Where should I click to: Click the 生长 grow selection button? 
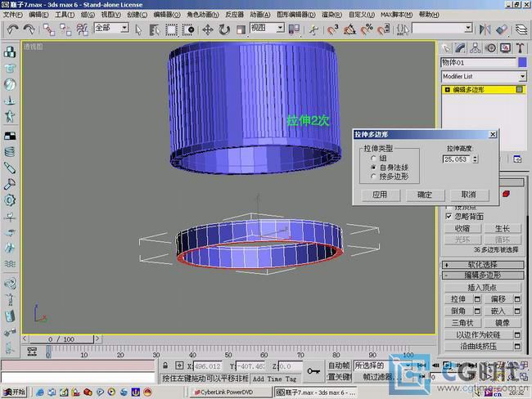[x=503, y=228]
